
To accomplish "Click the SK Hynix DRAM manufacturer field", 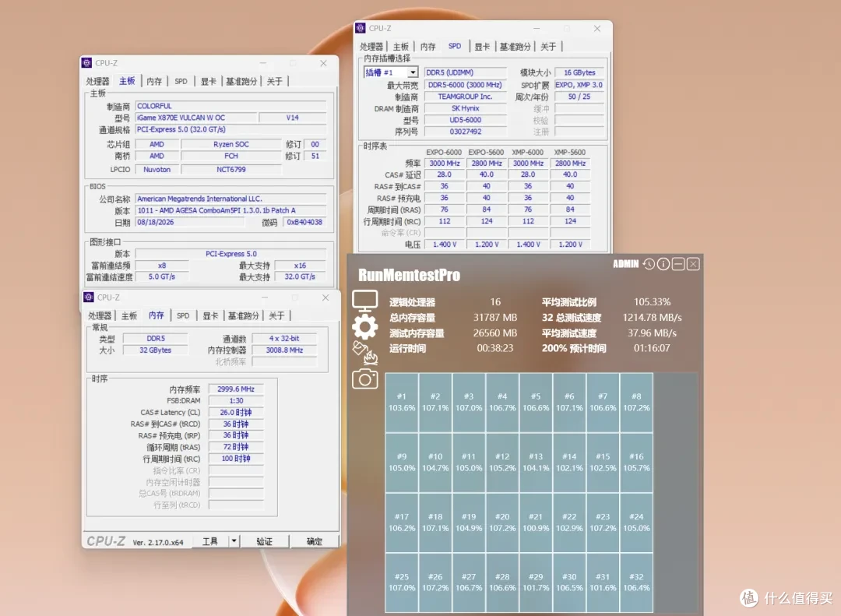I will tap(465, 108).
